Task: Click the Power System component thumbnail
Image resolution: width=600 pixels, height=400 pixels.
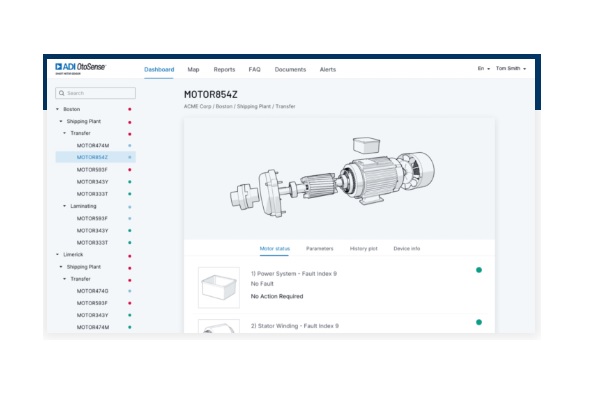Action: tap(218, 286)
